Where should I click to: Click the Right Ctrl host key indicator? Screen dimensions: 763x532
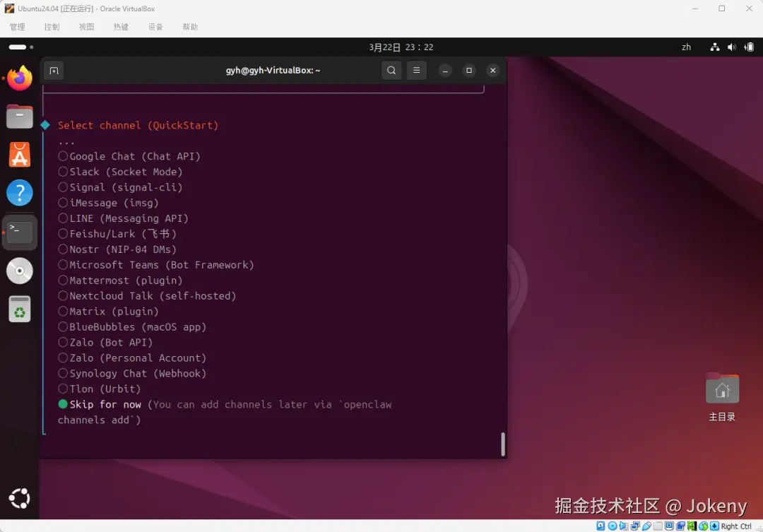[x=735, y=526]
